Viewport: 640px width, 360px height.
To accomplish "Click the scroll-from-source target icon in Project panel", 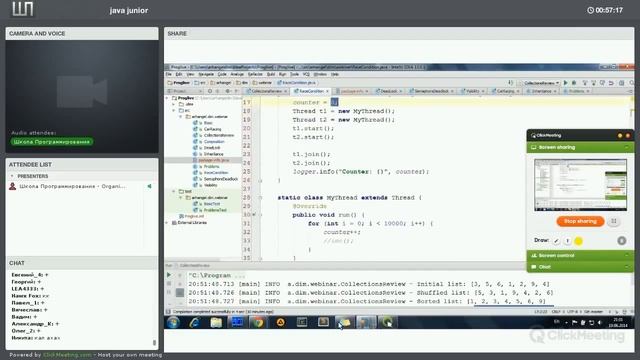I will click(x=210, y=91).
